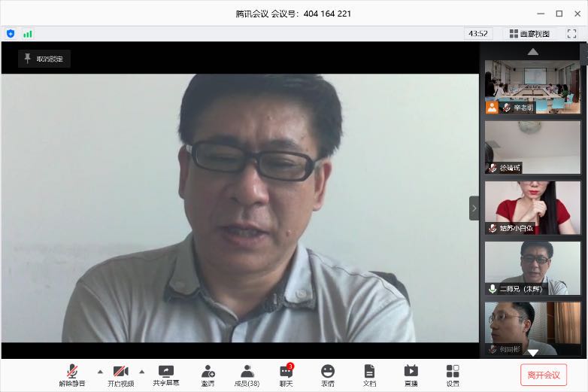The image size is (588, 392).
Task: Expand video options arrow beside 开启视频
Action: click(141, 371)
